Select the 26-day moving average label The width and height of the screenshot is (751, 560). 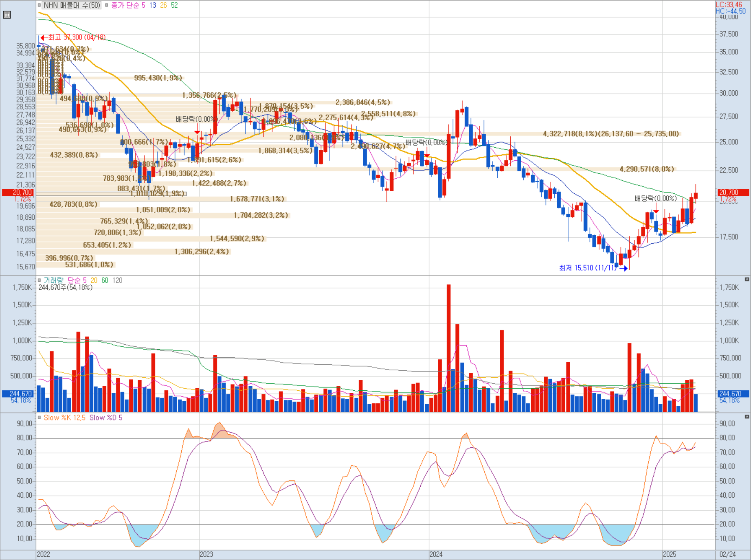163,5
